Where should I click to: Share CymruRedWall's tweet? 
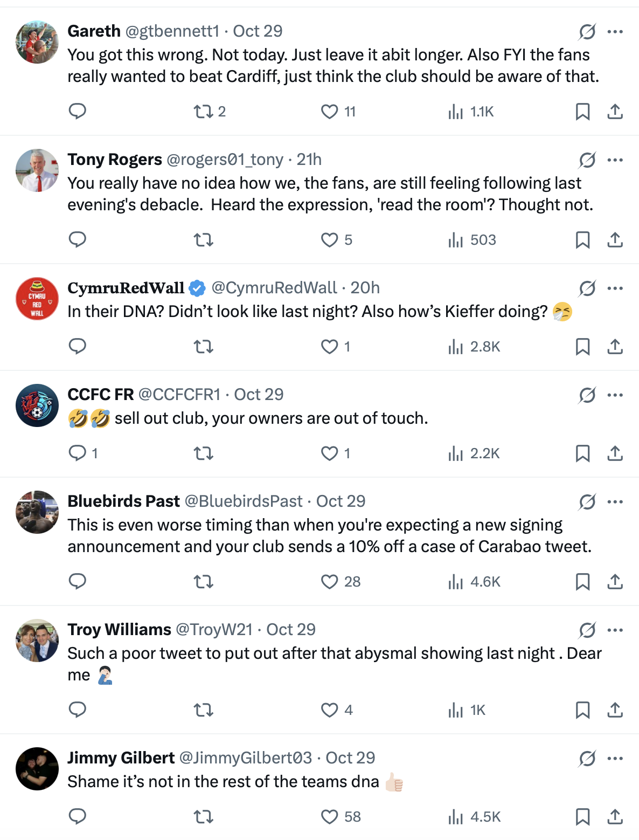point(615,347)
